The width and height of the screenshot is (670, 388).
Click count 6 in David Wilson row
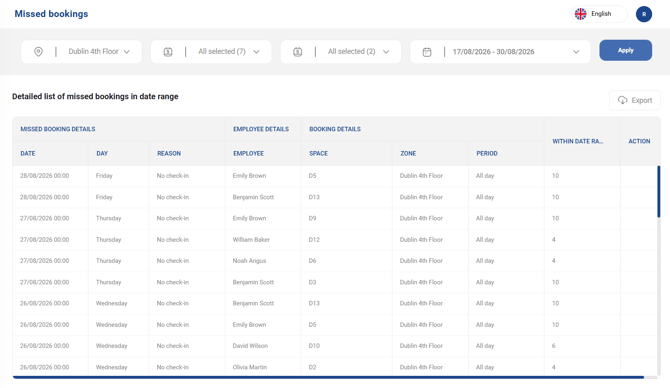coord(554,346)
